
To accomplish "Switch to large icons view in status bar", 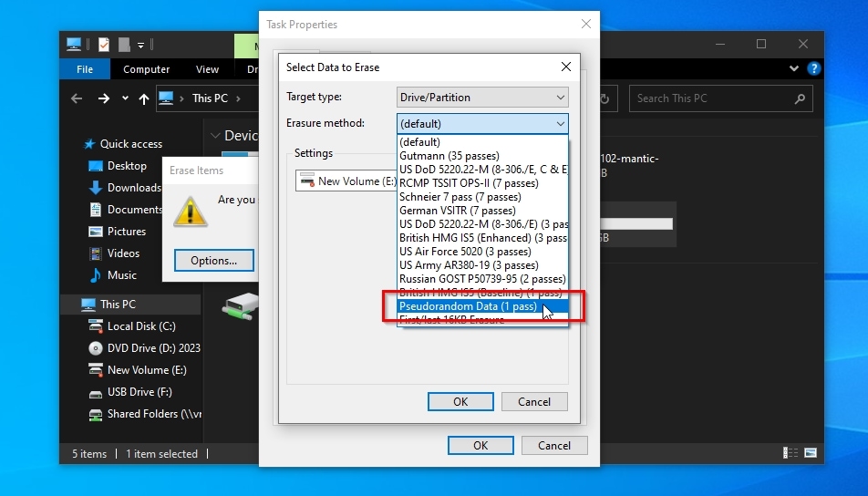I will click(811, 453).
